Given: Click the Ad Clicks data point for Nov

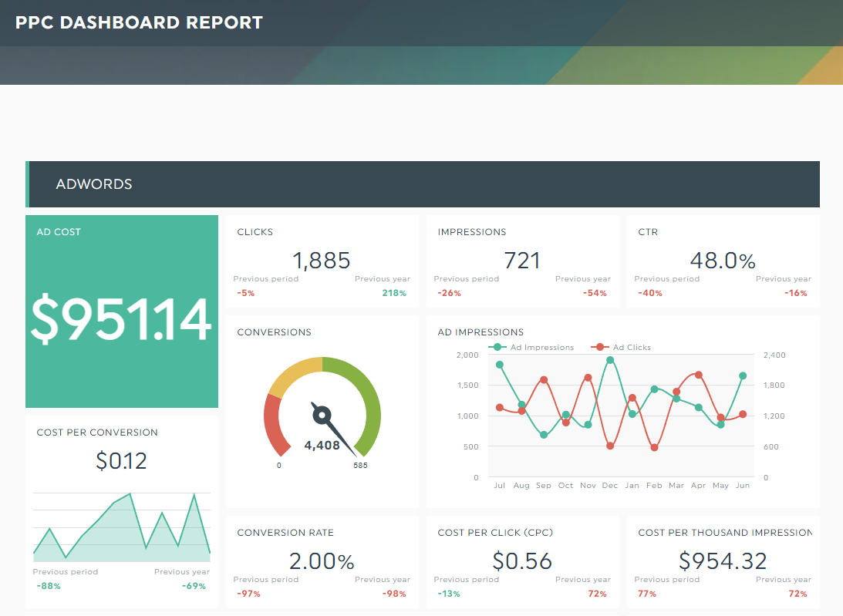Looking at the screenshot, I should pos(588,377).
